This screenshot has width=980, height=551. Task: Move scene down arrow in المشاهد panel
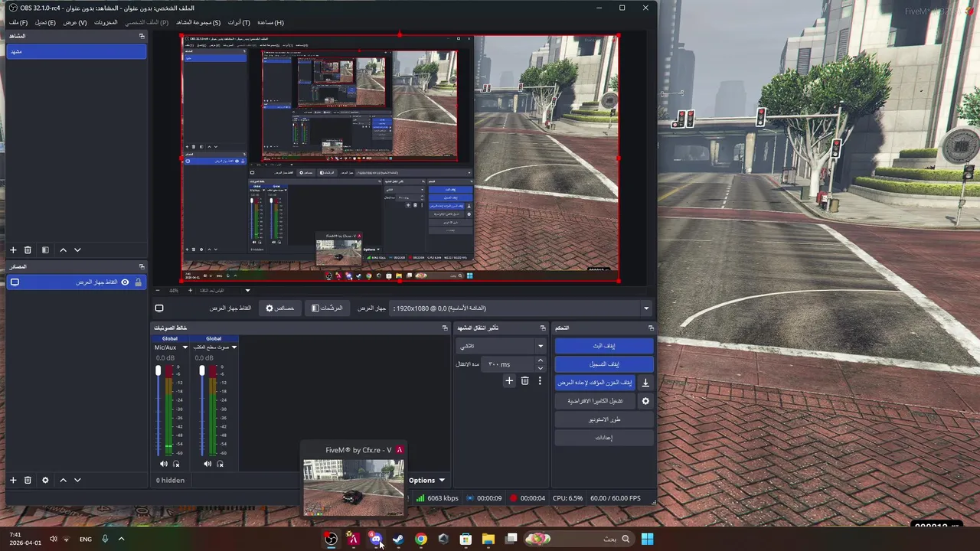coord(77,249)
